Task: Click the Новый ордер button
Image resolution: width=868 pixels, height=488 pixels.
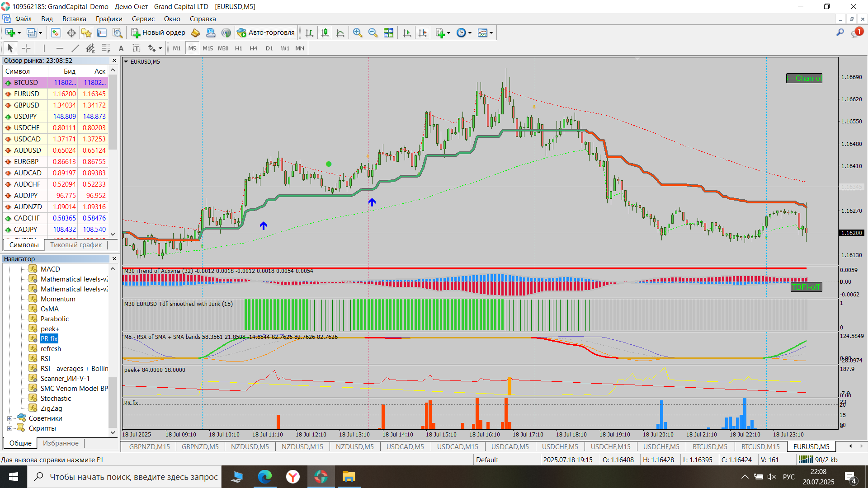Action: [158, 33]
